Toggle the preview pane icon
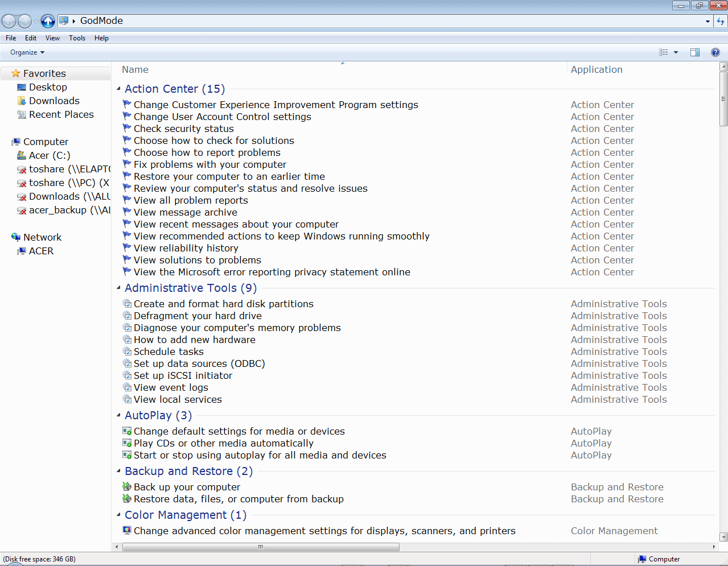This screenshot has width=728, height=566. [x=695, y=52]
